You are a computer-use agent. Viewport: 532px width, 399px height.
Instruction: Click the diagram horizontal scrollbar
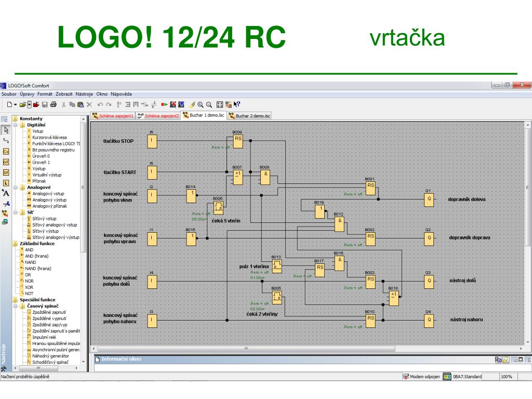tap(246, 349)
